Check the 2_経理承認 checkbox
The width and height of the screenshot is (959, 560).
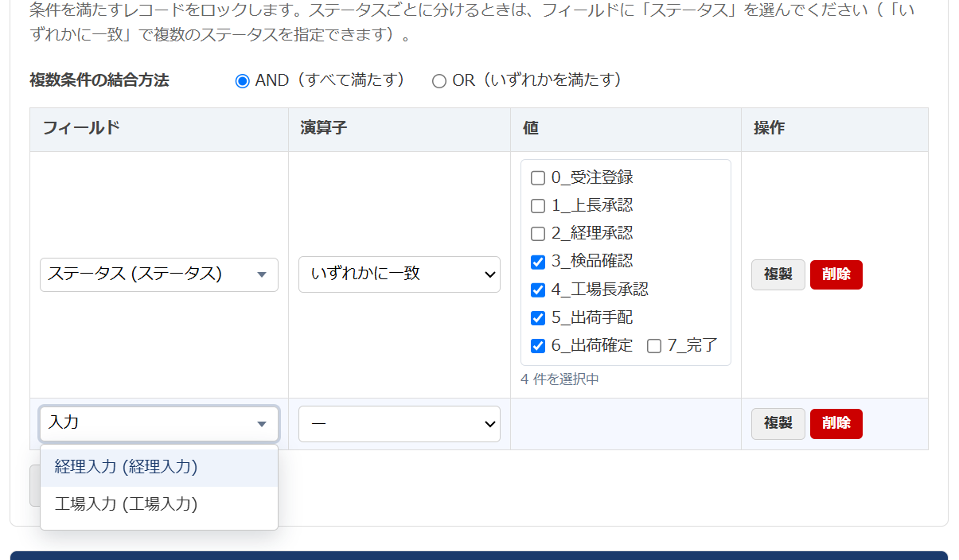pos(538,234)
